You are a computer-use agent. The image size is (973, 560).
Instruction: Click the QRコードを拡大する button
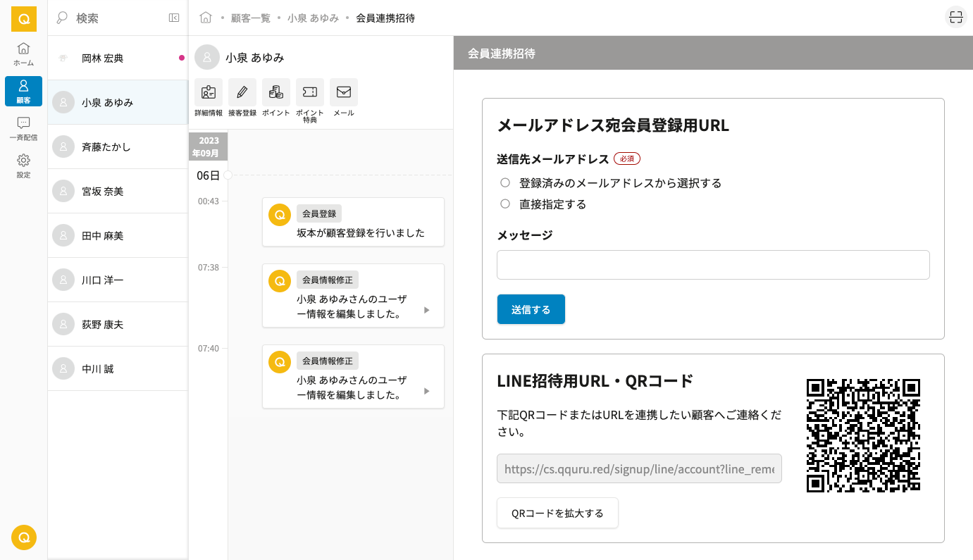click(557, 513)
